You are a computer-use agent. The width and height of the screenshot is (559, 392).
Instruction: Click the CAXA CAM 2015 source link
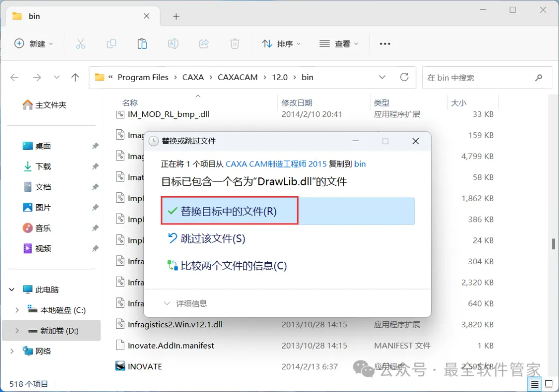click(276, 164)
